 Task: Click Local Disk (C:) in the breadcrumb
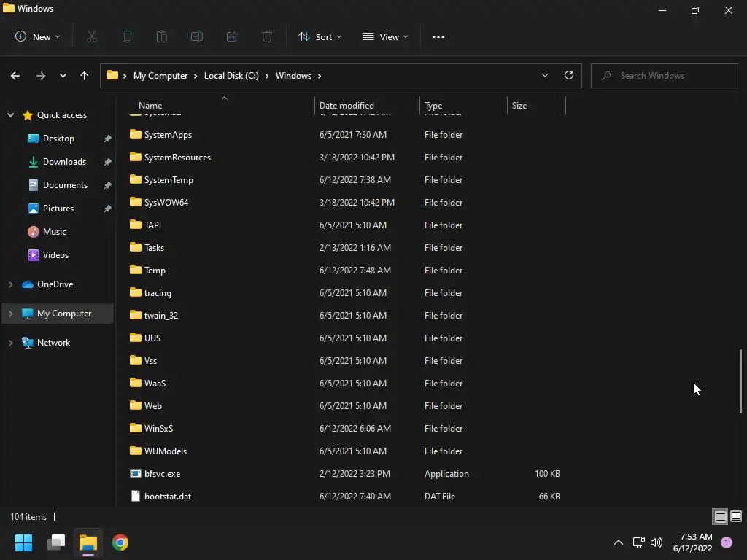pos(231,76)
